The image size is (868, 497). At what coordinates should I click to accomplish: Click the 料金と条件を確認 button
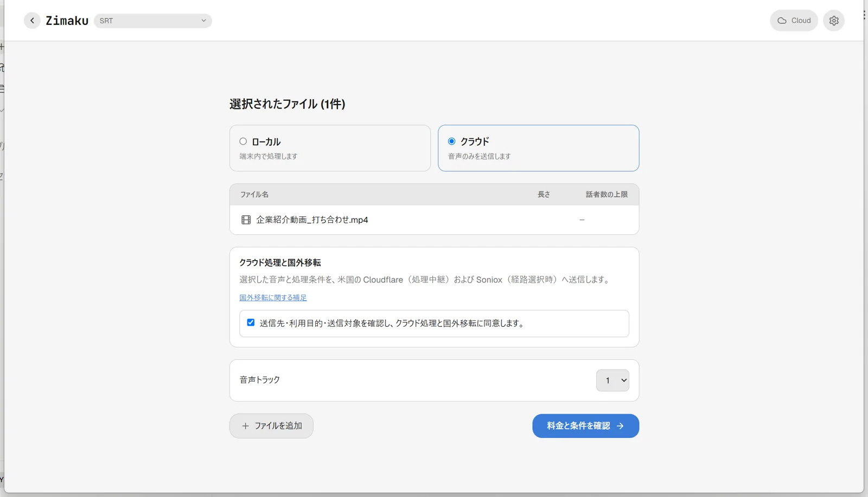click(585, 426)
